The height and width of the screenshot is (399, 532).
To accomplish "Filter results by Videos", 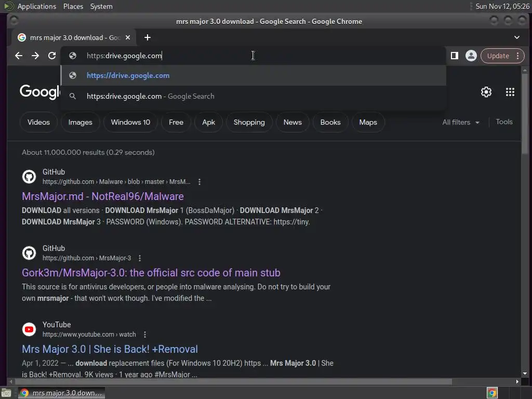I will pyautogui.click(x=38, y=122).
